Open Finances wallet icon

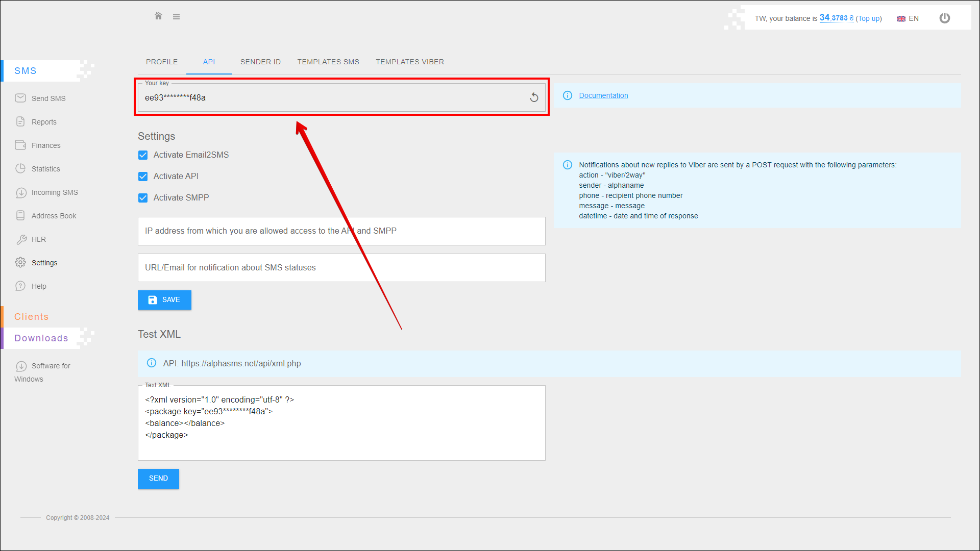20,145
